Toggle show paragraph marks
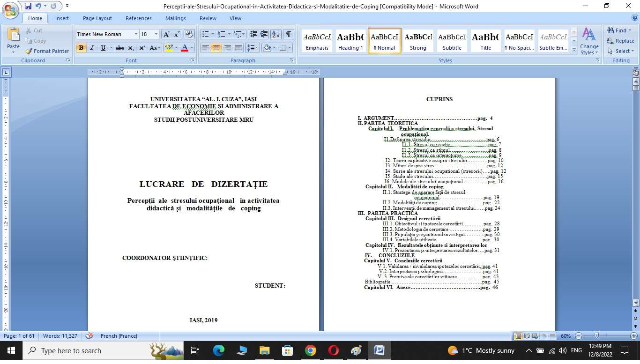 click(288, 34)
